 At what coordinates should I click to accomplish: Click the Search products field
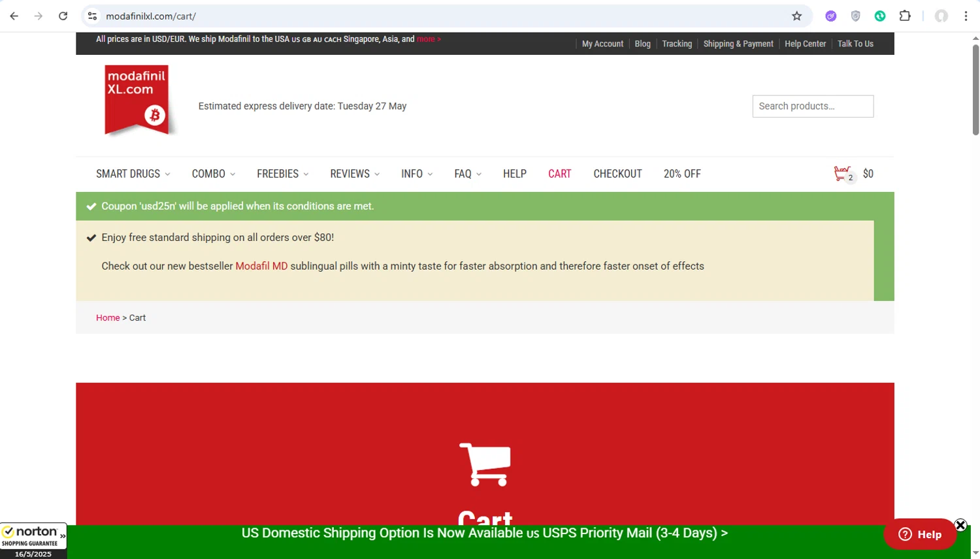pyautogui.click(x=813, y=106)
